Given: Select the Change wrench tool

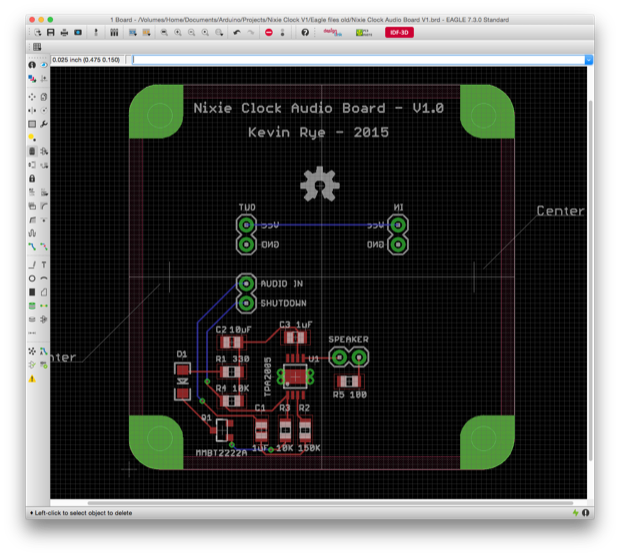Looking at the screenshot, I should [x=44, y=124].
